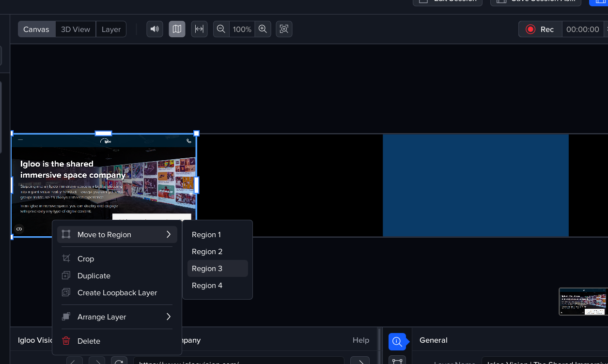Open the General info panel icon

[x=397, y=341]
